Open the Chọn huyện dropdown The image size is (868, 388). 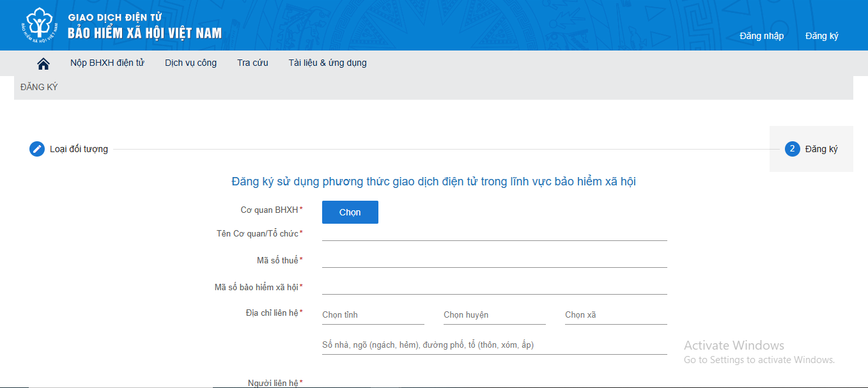click(495, 315)
